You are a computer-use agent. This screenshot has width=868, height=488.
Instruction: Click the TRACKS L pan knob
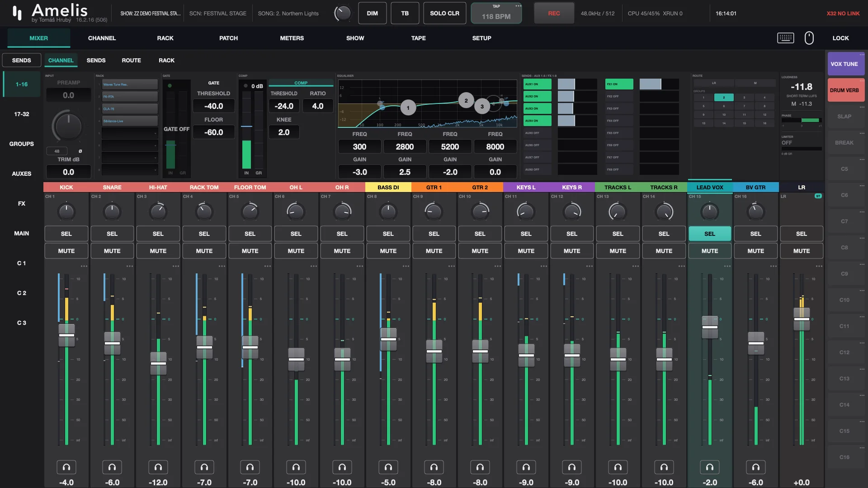click(618, 211)
